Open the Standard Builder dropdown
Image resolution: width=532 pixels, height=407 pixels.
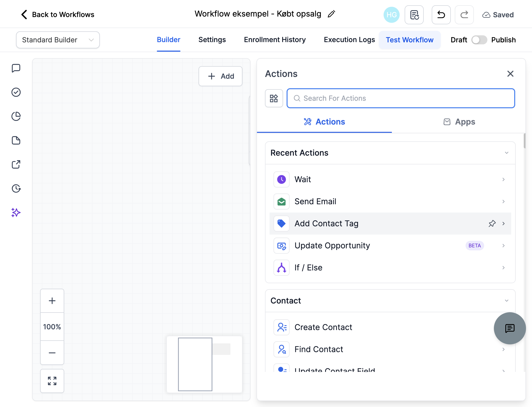pos(58,40)
